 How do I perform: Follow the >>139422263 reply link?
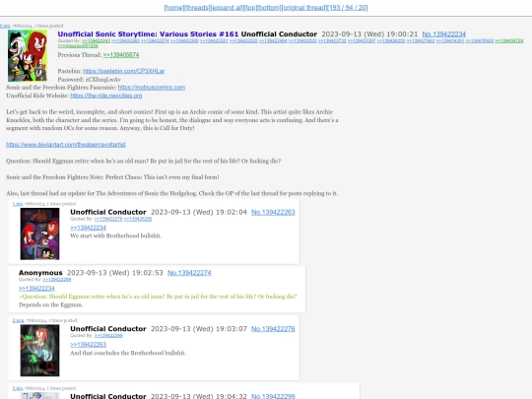tap(89, 345)
